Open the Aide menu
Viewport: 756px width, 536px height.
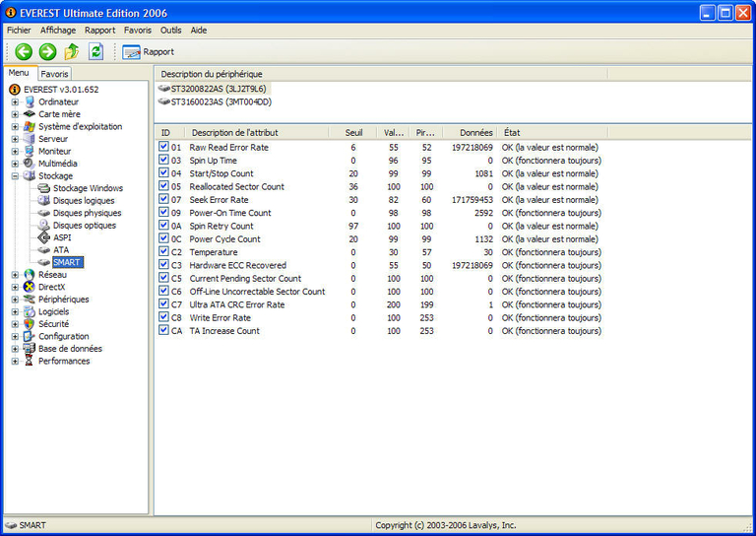point(199,30)
